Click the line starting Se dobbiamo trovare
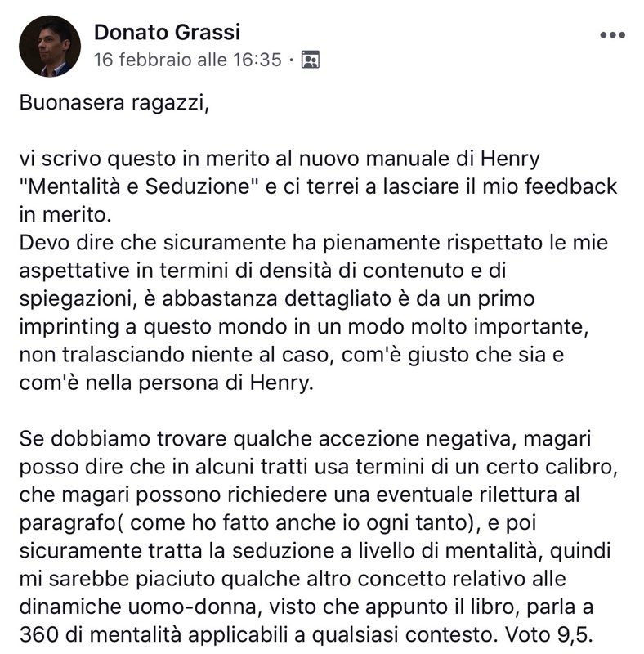 pos(305,438)
